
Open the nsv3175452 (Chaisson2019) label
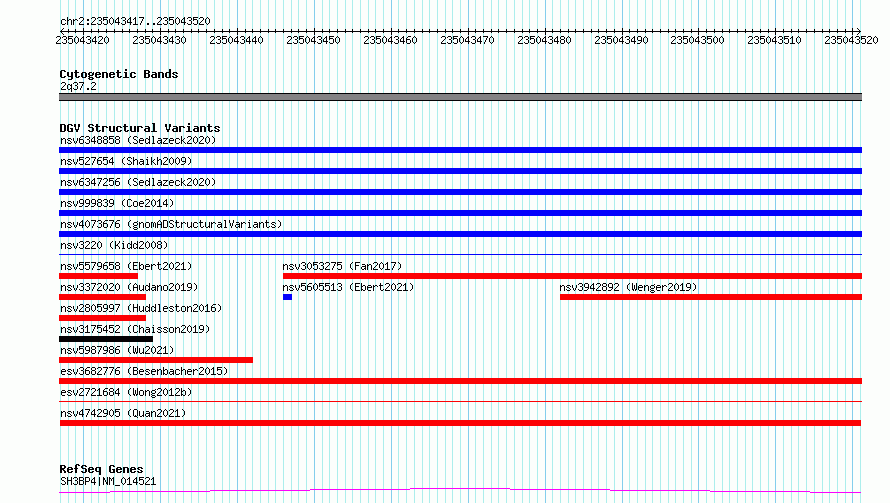tap(135, 329)
